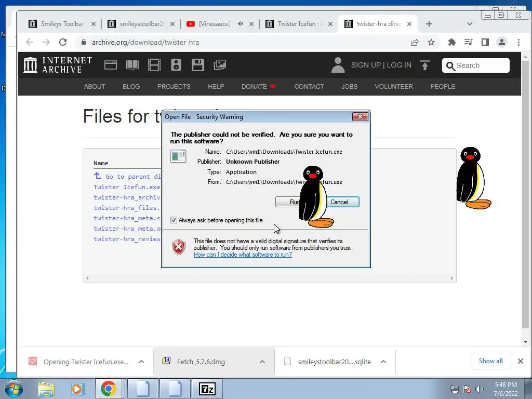Click the Chrome reload button

pyautogui.click(x=63, y=42)
